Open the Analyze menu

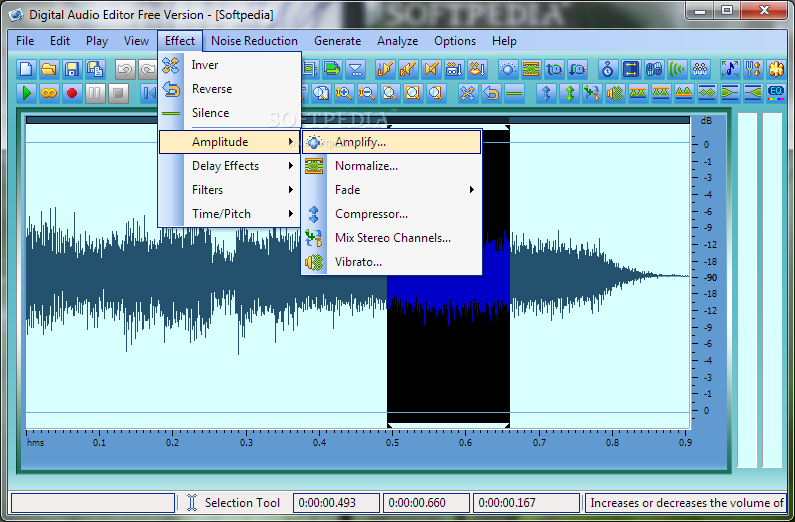[x=398, y=41]
